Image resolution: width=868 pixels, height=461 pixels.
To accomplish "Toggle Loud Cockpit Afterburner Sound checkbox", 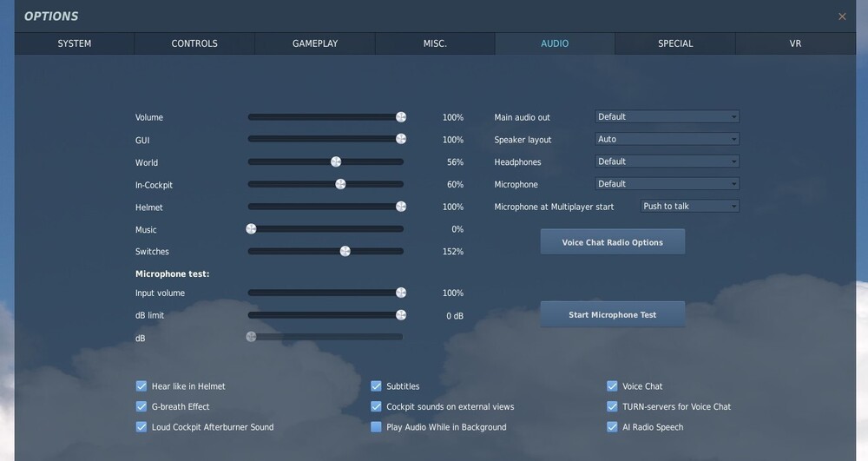I will tap(141, 426).
